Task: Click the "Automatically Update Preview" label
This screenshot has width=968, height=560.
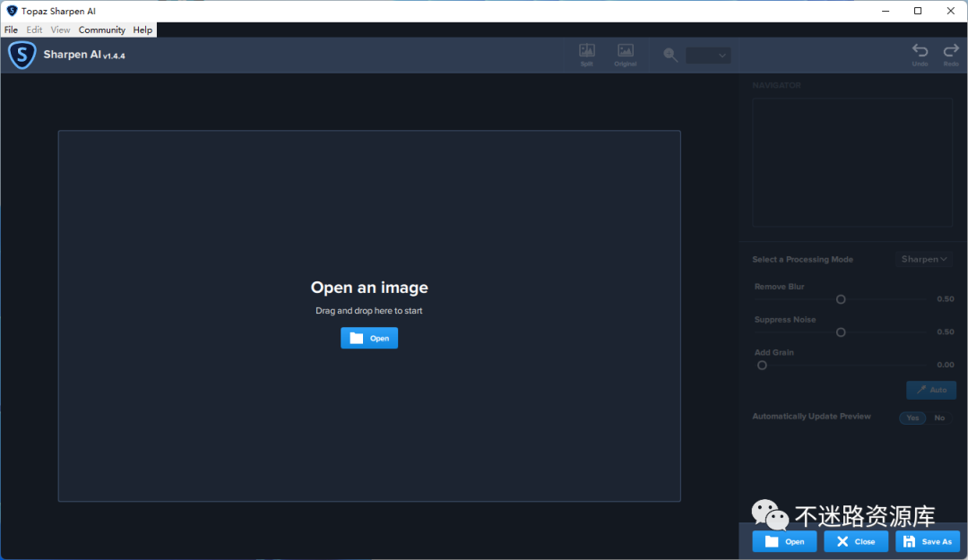Action: pyautogui.click(x=811, y=416)
